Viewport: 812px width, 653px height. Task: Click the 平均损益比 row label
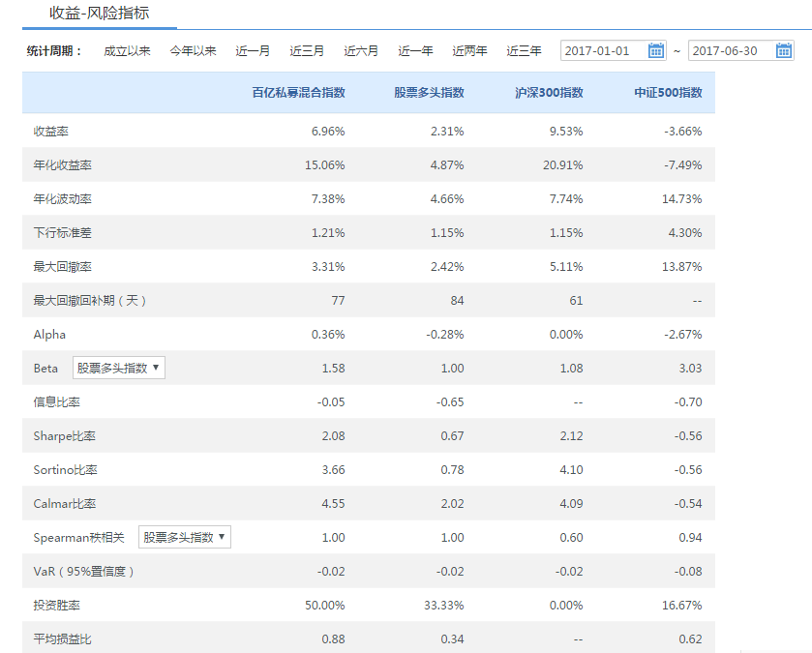(62, 639)
